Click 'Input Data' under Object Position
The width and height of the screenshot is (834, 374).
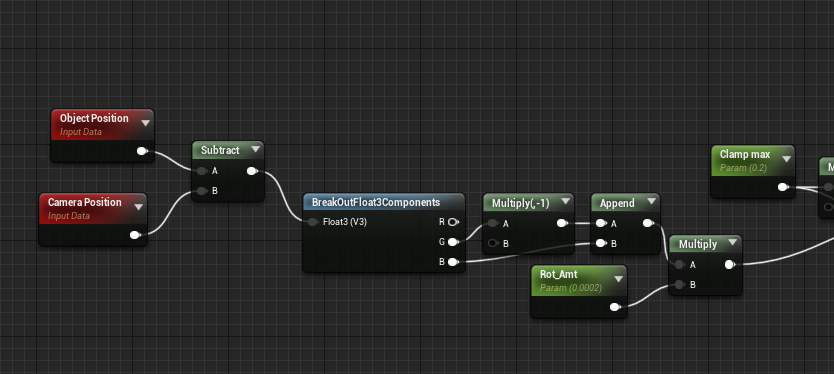(81, 132)
